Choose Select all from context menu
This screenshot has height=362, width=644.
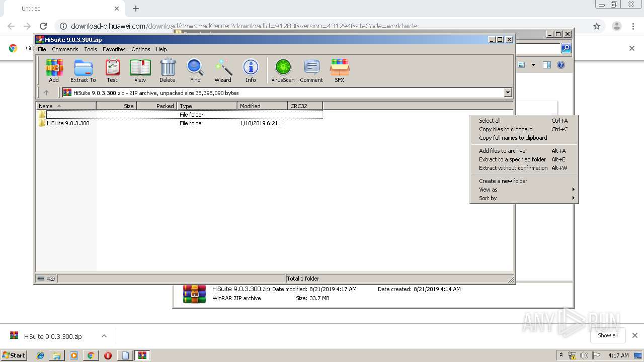[x=524, y=121]
